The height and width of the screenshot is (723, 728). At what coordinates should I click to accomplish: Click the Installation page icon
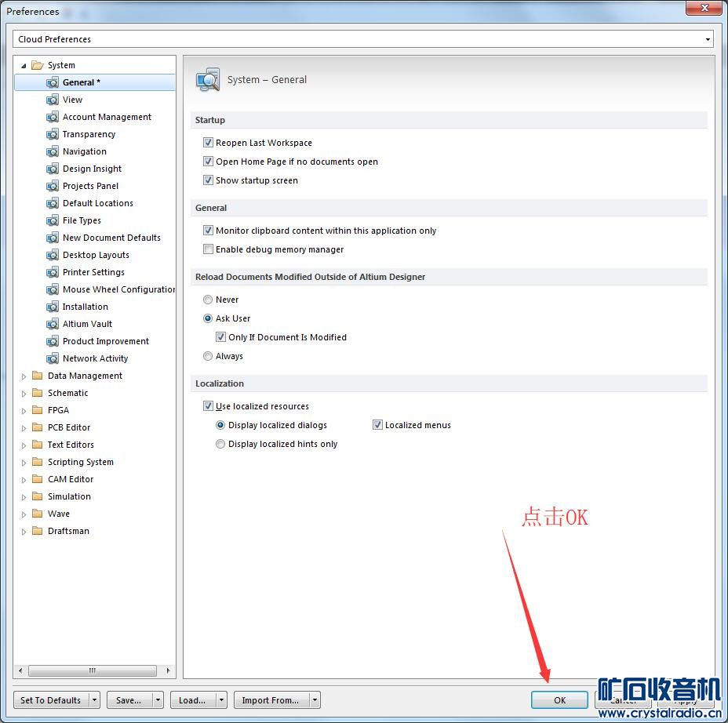(53, 307)
